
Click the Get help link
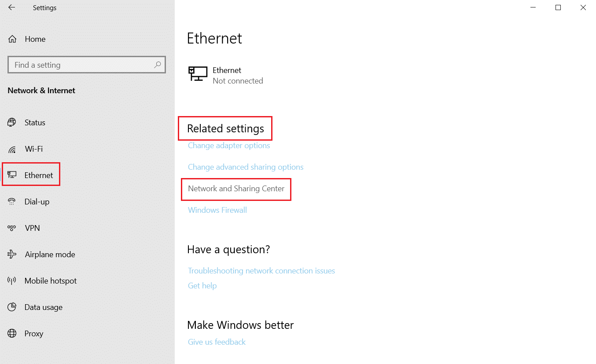click(x=202, y=286)
